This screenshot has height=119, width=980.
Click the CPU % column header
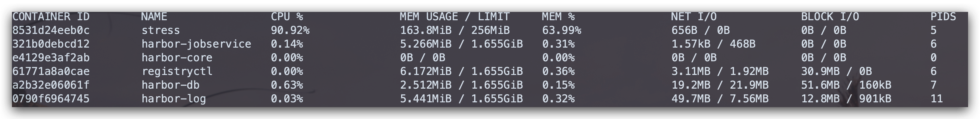point(287,17)
